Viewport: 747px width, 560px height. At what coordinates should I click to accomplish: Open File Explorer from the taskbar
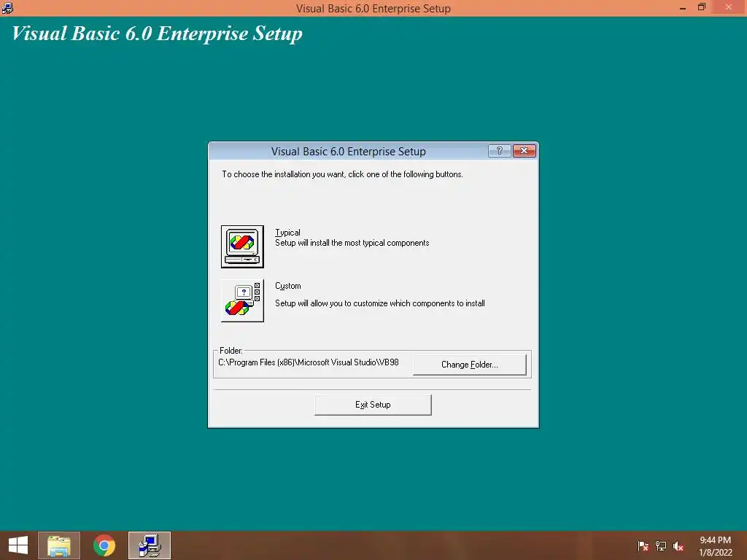click(x=59, y=545)
